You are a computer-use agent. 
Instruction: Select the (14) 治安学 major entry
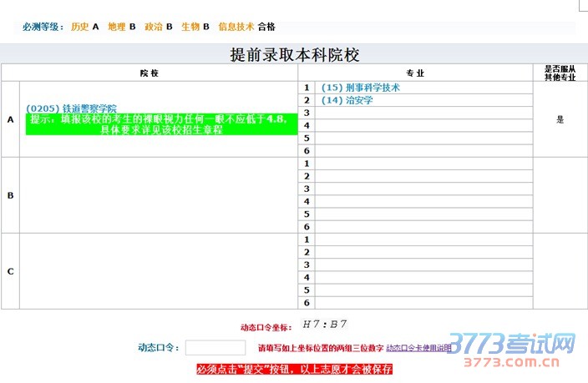pos(347,99)
